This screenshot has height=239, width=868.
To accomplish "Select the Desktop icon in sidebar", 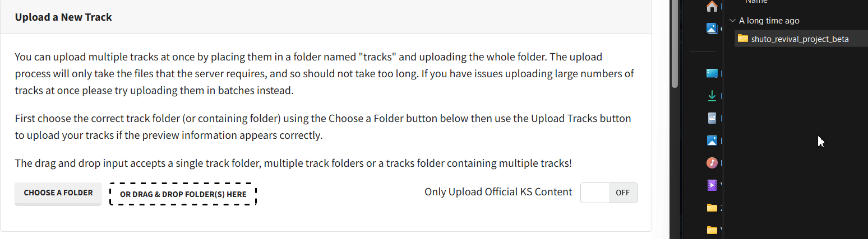I will tap(712, 73).
